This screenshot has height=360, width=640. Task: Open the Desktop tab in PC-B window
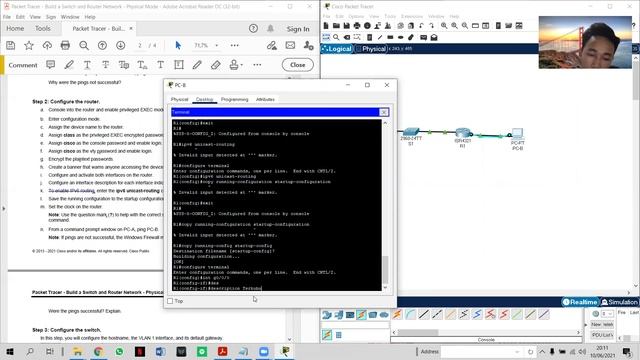click(204, 100)
